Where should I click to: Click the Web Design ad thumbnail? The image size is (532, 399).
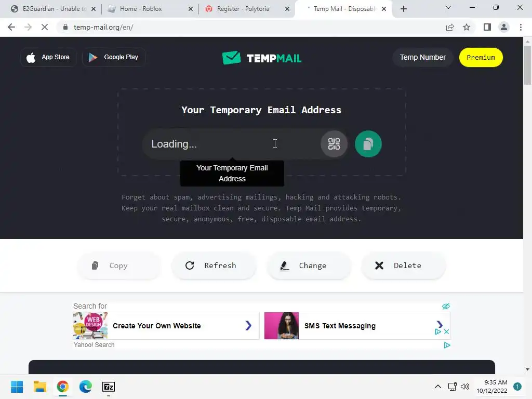pyautogui.click(x=90, y=326)
